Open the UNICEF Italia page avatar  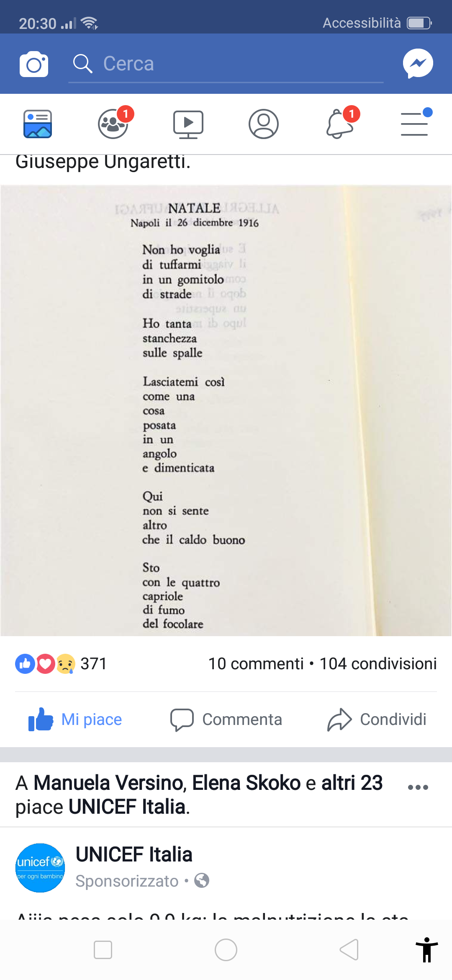pyautogui.click(x=40, y=868)
